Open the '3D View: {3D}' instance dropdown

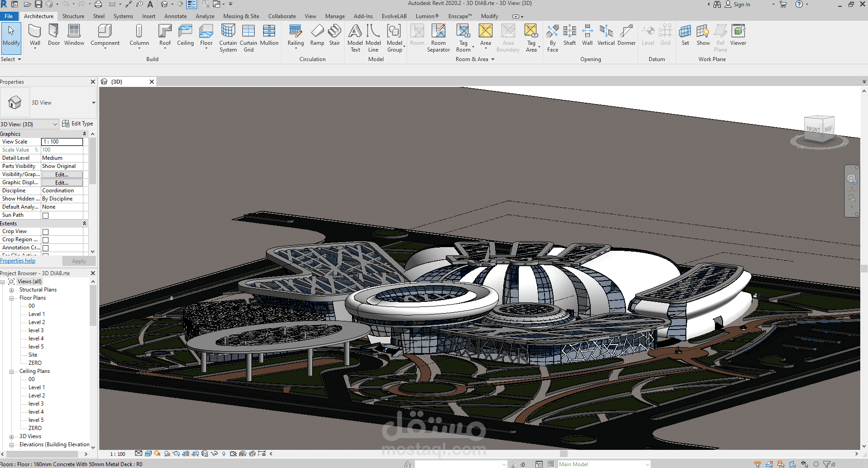tap(29, 124)
